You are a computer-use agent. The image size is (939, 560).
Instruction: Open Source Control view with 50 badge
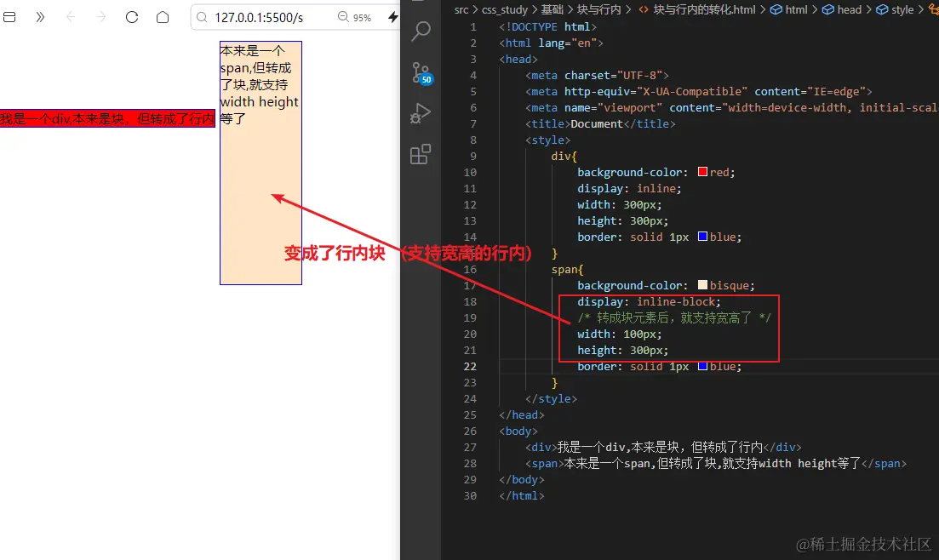pos(421,74)
